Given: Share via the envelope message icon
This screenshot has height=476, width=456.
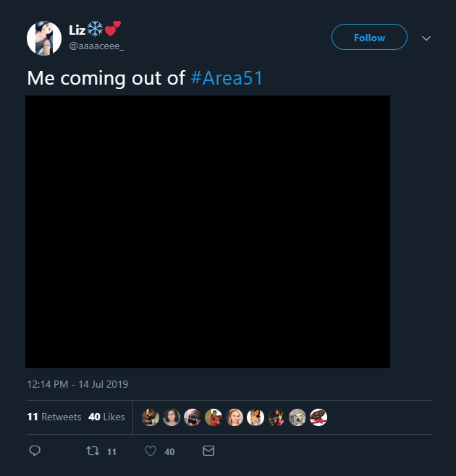Looking at the screenshot, I should pos(208,451).
